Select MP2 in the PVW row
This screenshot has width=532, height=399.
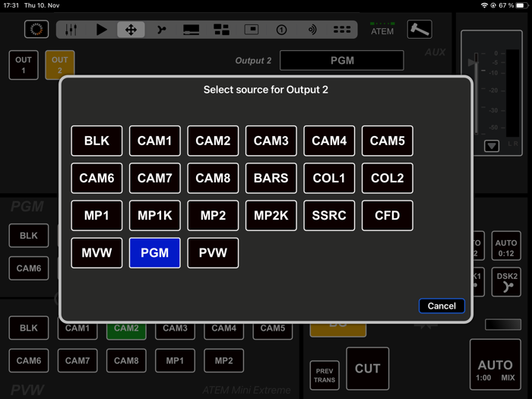(224, 360)
